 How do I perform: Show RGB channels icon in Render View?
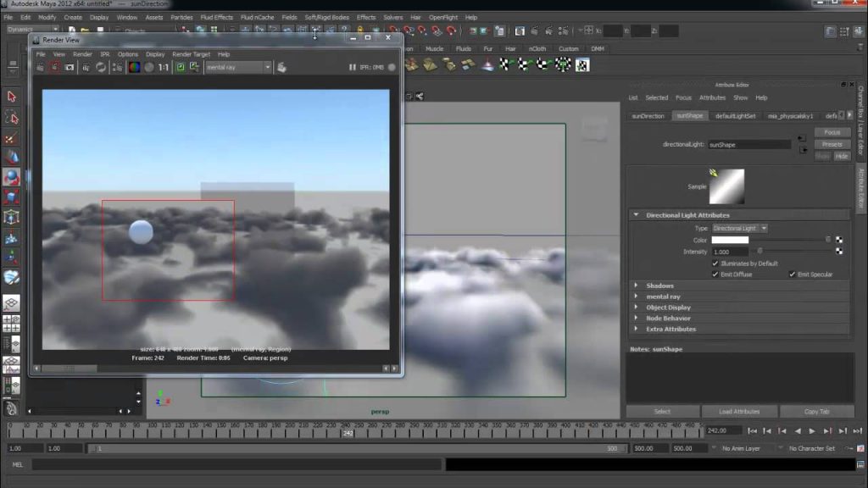(x=134, y=68)
